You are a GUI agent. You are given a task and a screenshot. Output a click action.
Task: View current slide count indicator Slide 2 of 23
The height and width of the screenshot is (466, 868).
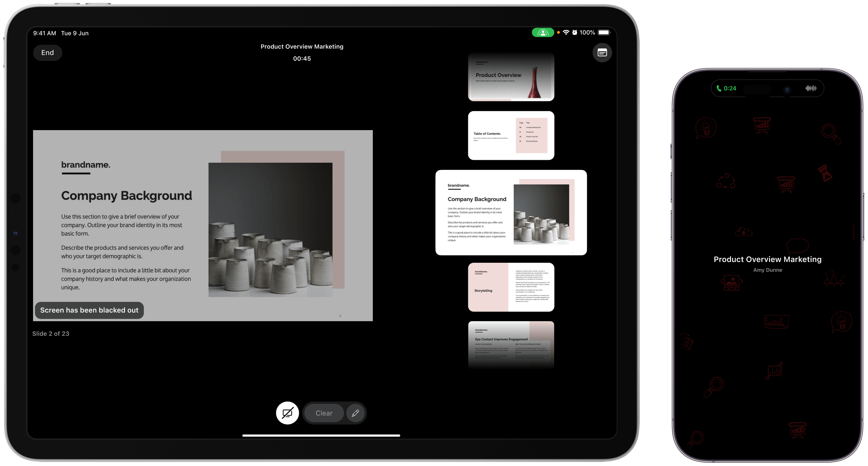click(x=51, y=333)
